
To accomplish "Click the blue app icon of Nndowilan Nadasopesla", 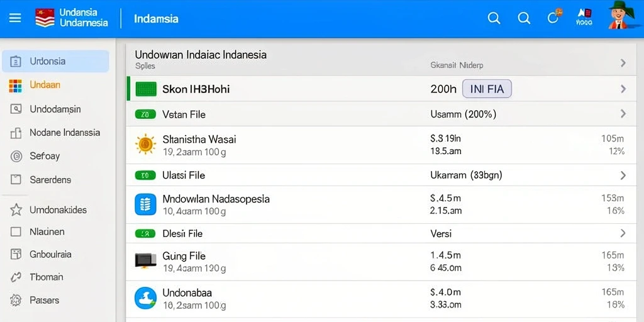I will (x=145, y=204).
